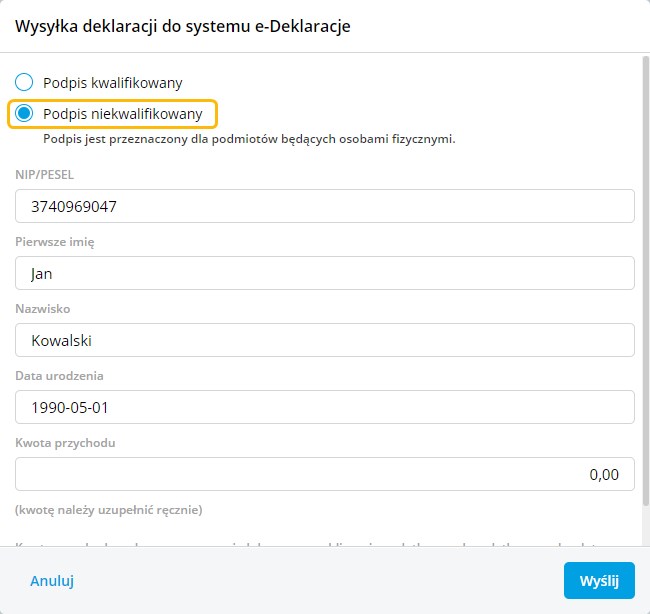The image size is (650, 614).
Task: Click the 'Nazwisko' field label
Action: tap(42, 309)
